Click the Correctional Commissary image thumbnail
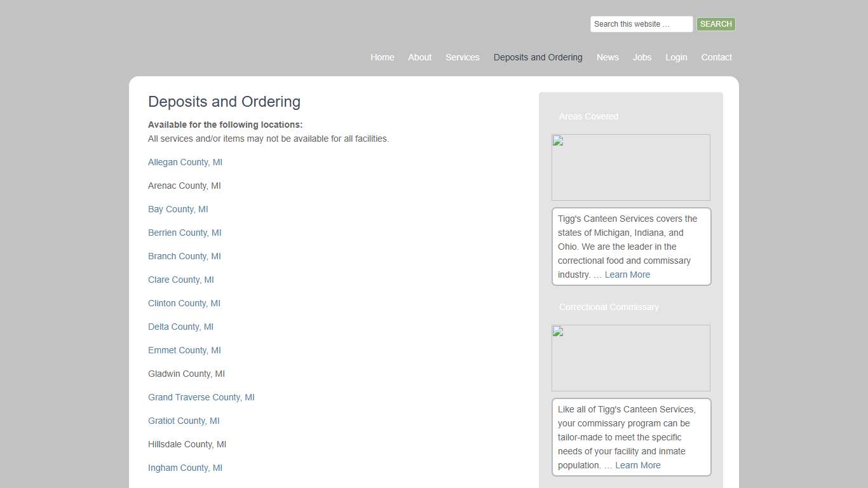This screenshot has height=488, width=868. pos(630,358)
